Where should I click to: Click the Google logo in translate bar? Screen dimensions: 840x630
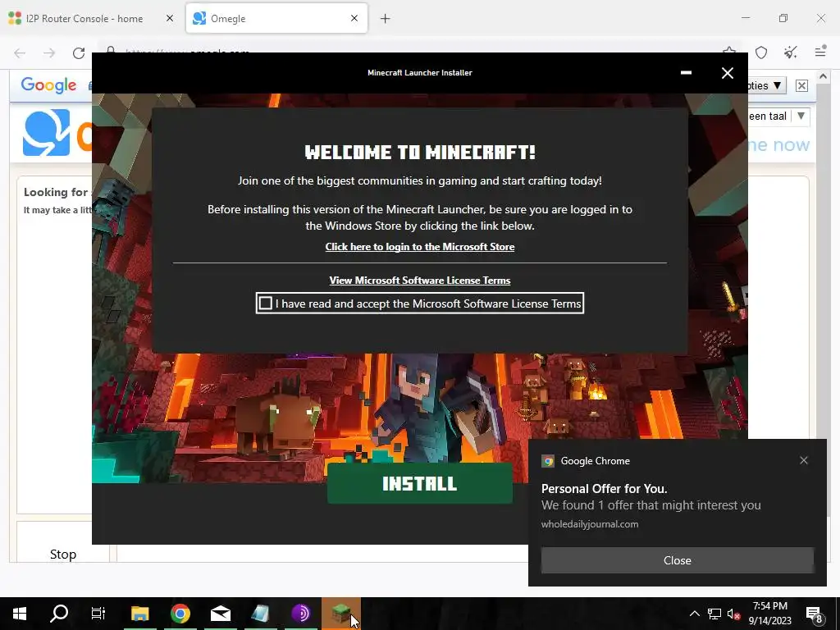tap(48, 84)
